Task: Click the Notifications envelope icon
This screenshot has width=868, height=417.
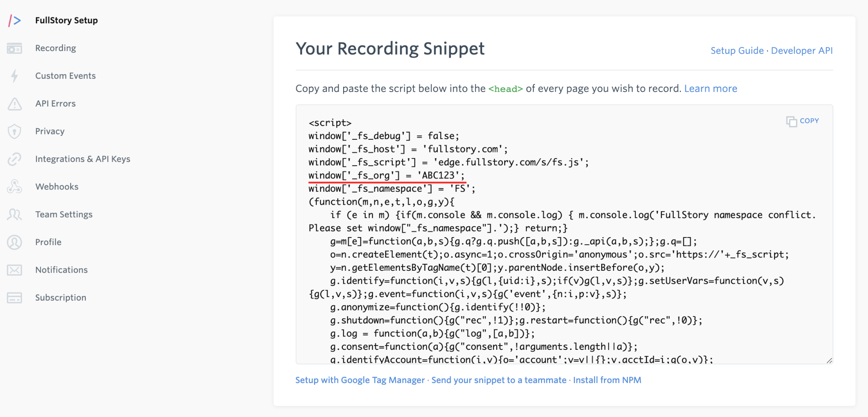Action: (x=15, y=270)
